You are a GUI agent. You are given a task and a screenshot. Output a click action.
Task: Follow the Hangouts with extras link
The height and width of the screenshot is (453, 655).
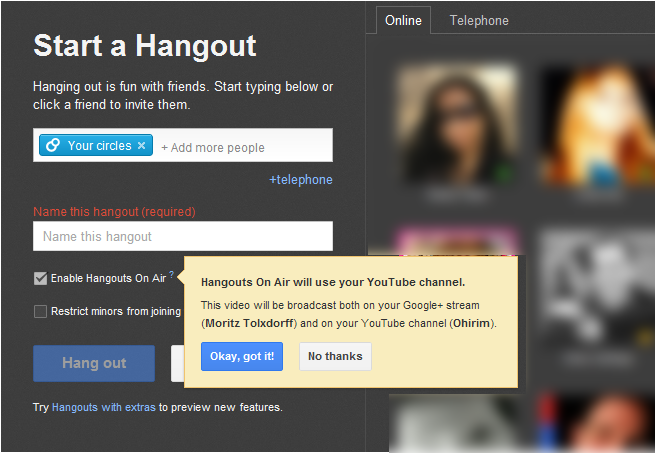(x=104, y=407)
